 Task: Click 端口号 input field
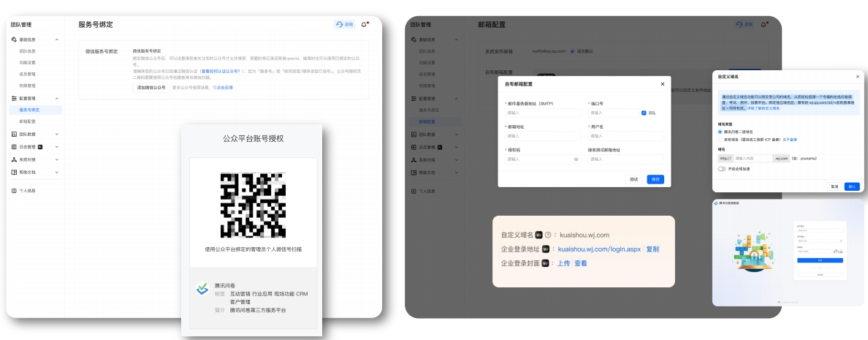[613, 113]
